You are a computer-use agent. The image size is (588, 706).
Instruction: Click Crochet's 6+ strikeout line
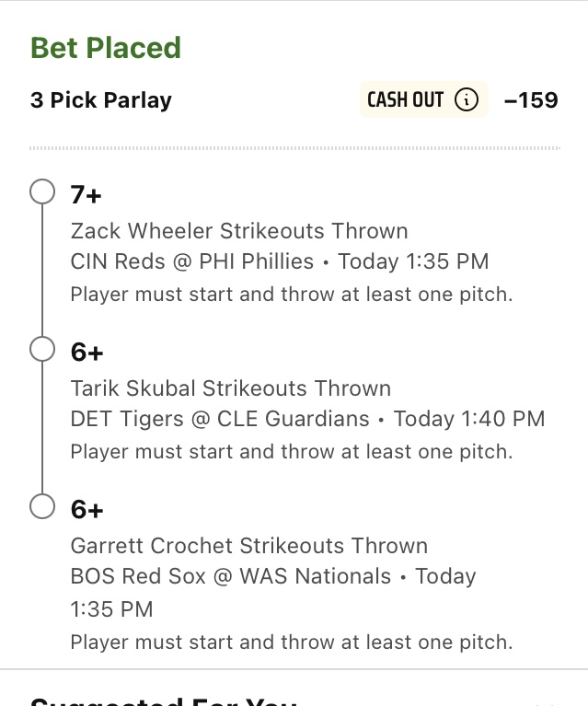pos(86,510)
